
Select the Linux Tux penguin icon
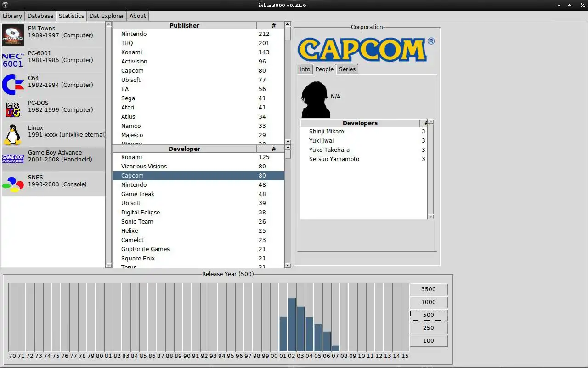[x=13, y=135]
